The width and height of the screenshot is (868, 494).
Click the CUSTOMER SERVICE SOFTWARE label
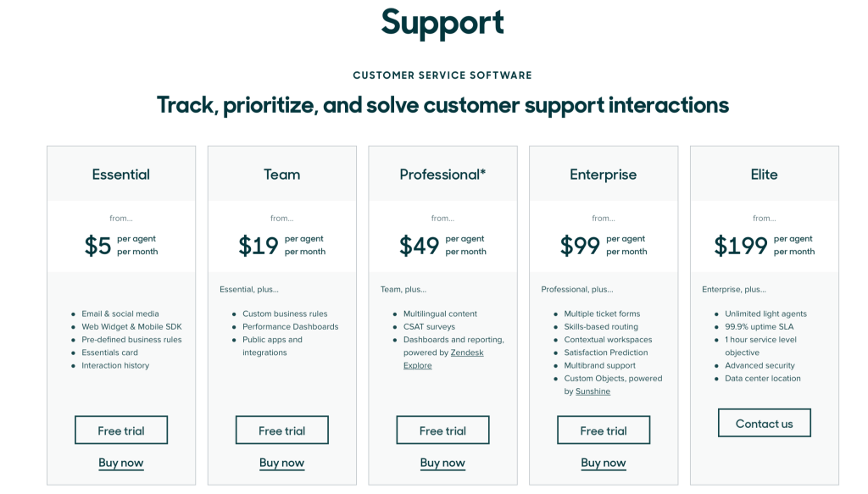coord(442,75)
